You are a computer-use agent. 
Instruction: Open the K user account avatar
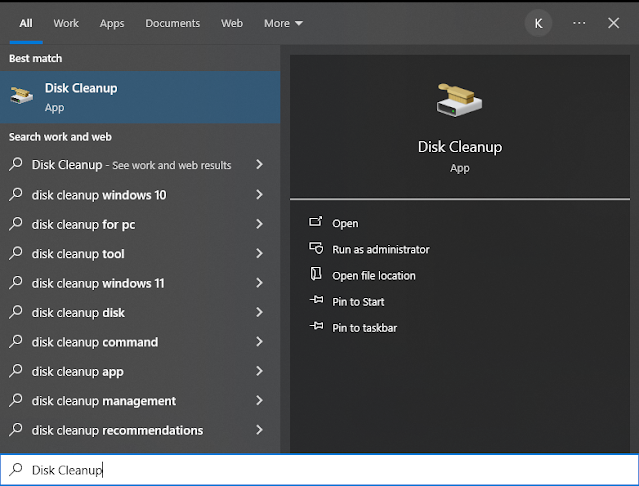coord(538,23)
